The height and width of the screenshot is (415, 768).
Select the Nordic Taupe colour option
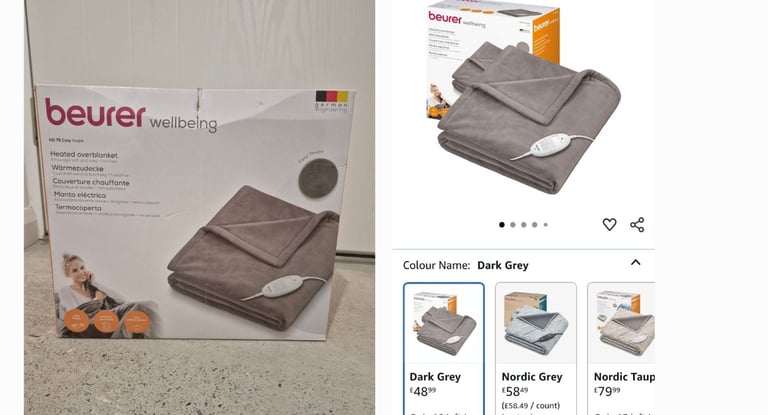(621, 348)
